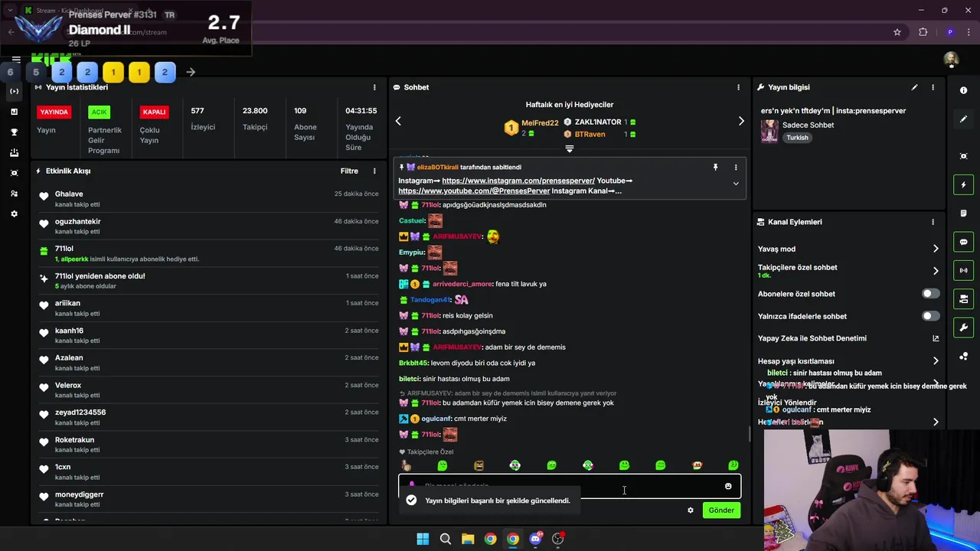This screenshot has height=551, width=980.
Task: Click the capture frame icon in right toolbar
Action: click(x=963, y=156)
